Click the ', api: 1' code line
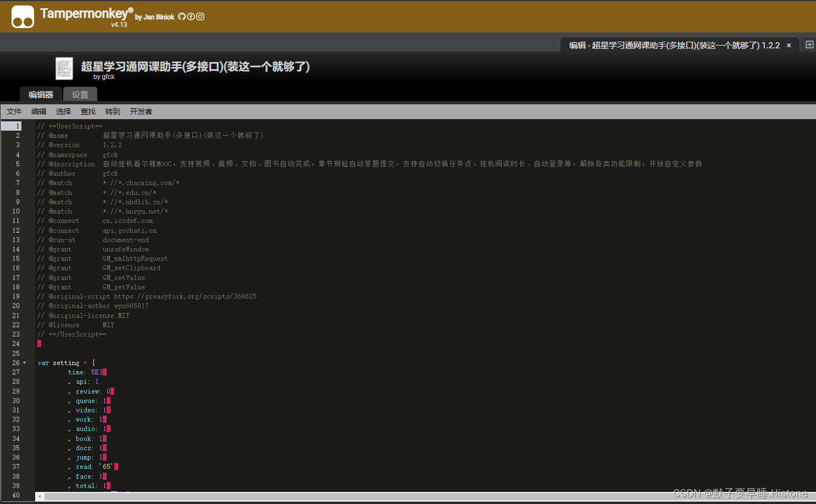Screen dimensions: 816x504 tap(83, 382)
